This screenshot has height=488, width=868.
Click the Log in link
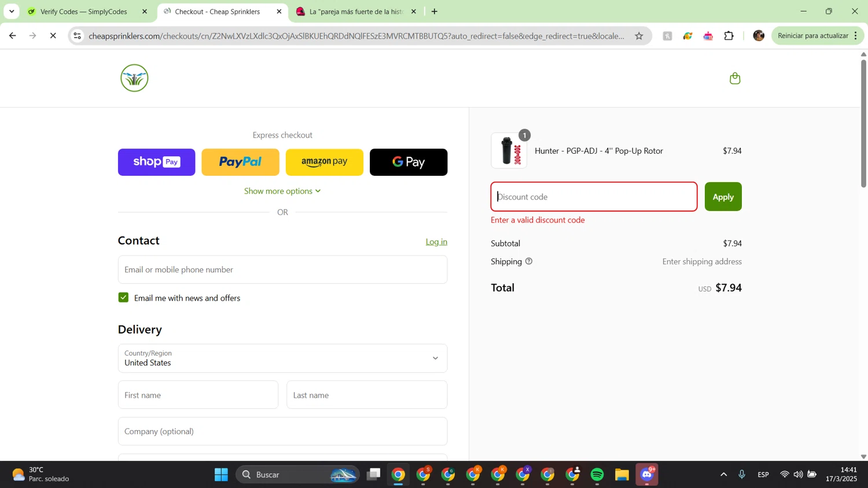tap(436, 242)
